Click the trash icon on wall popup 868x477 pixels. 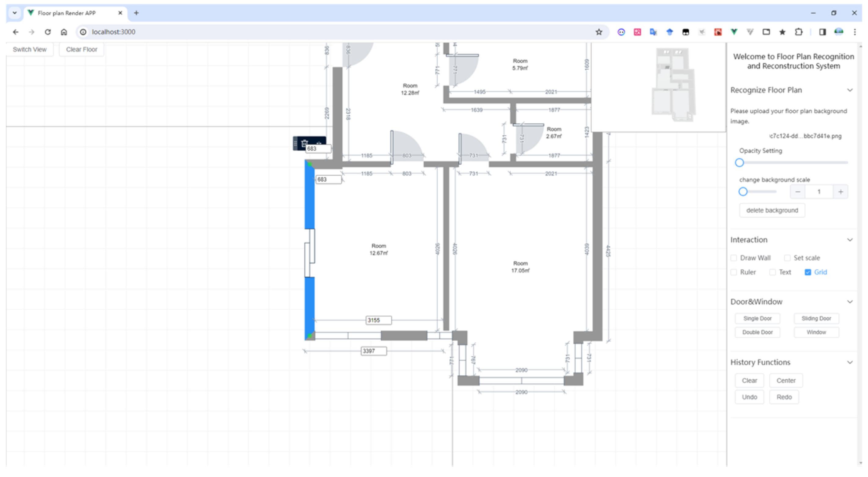pos(304,143)
